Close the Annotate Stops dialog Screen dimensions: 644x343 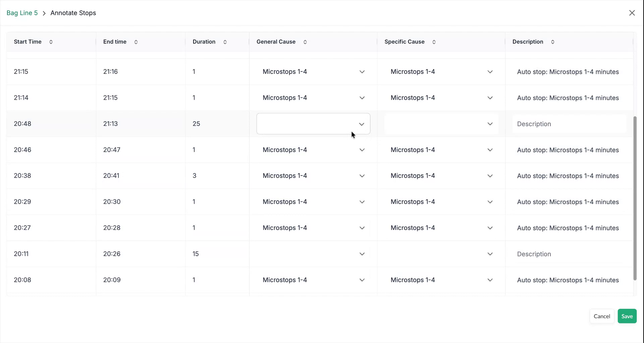click(632, 13)
